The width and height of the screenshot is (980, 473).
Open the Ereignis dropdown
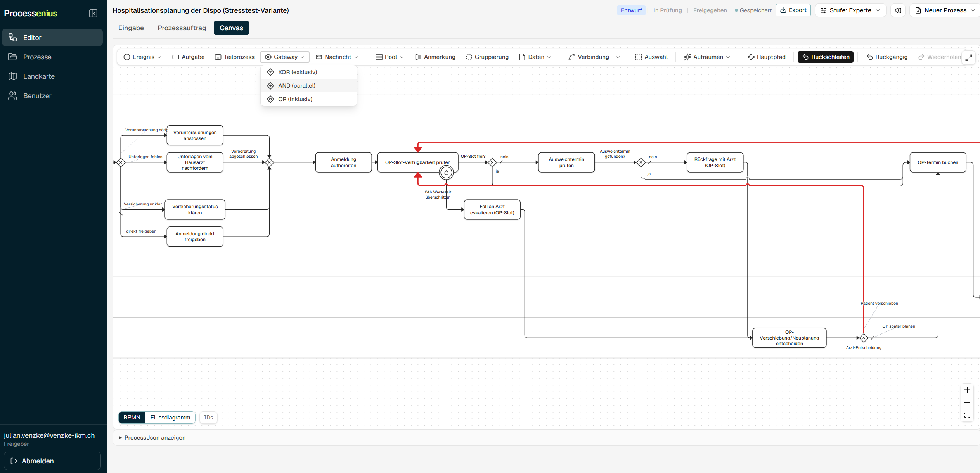(x=142, y=57)
